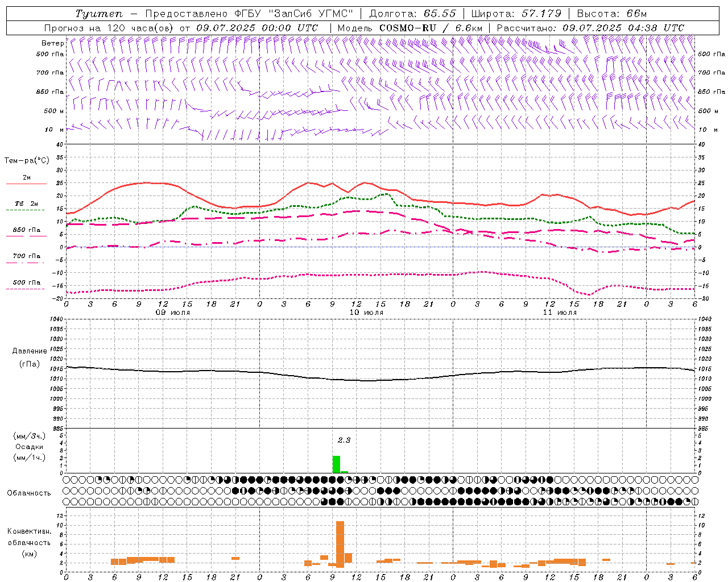Image resolution: width=728 pixels, height=582 pixels.
Task: Click the Рассчитано calculation timestamp
Action: pyautogui.click(x=590, y=28)
